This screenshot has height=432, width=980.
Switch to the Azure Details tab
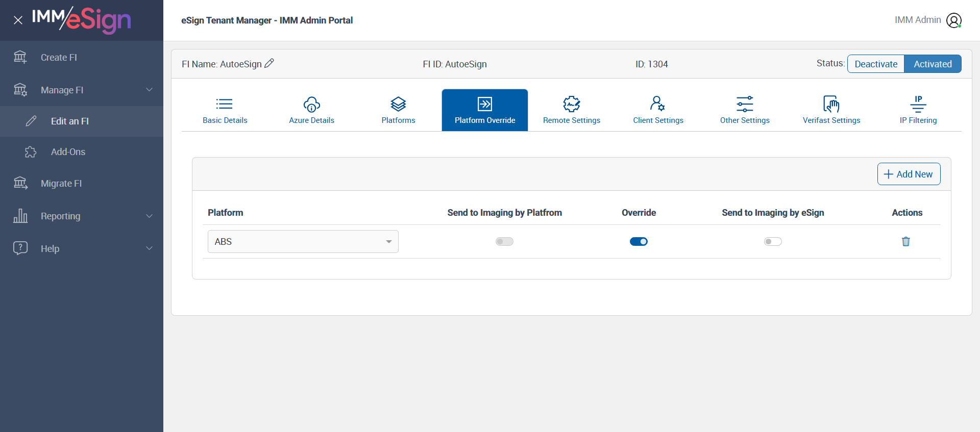click(312, 110)
